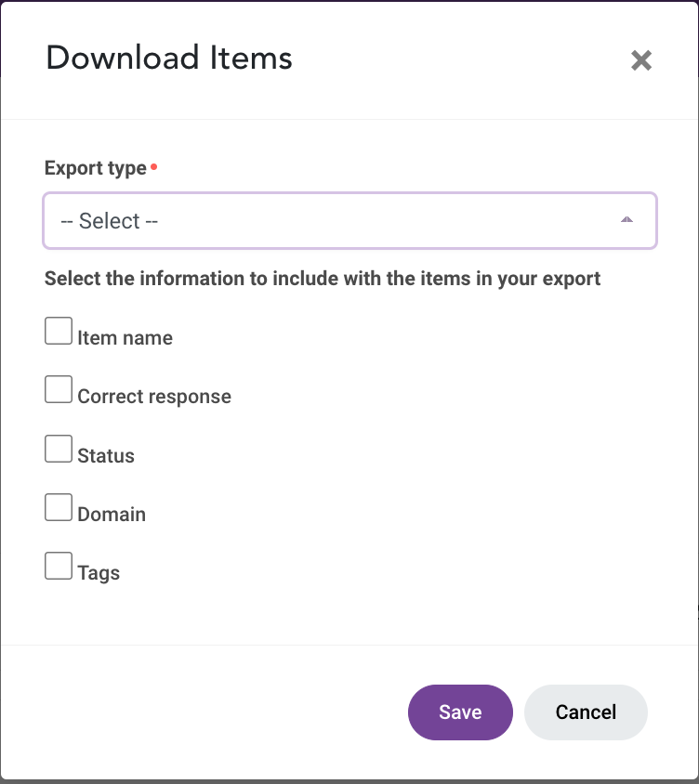The height and width of the screenshot is (784, 699).
Task: Toggle the Domain checkbox
Action: tap(59, 507)
